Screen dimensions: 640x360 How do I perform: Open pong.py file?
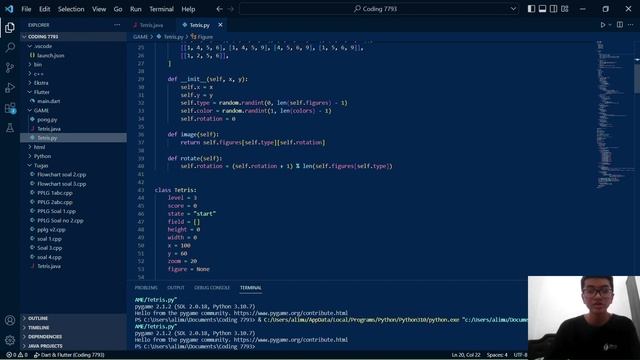click(73, 120)
